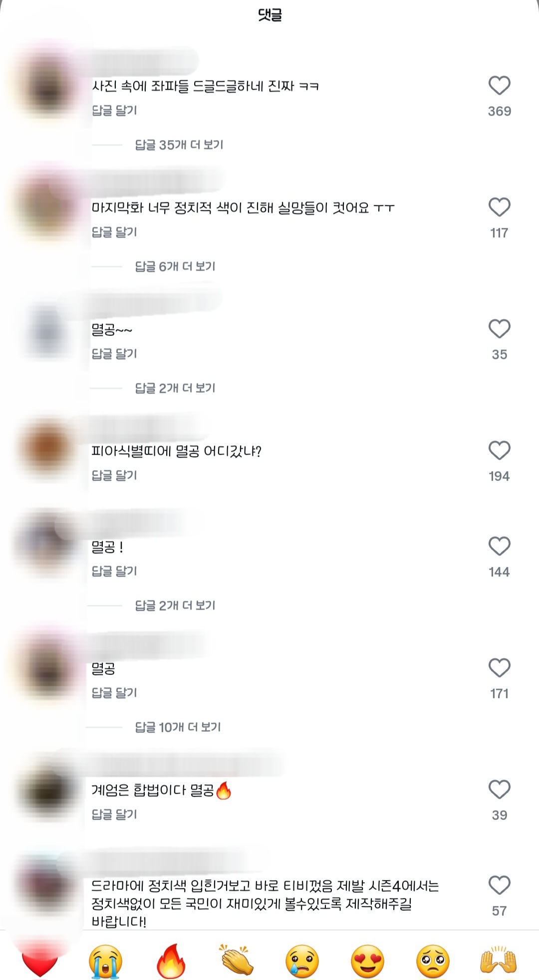Screen dimensions: 539x980
Task: Tap the crying face emoji reaction
Action: (x=105, y=961)
